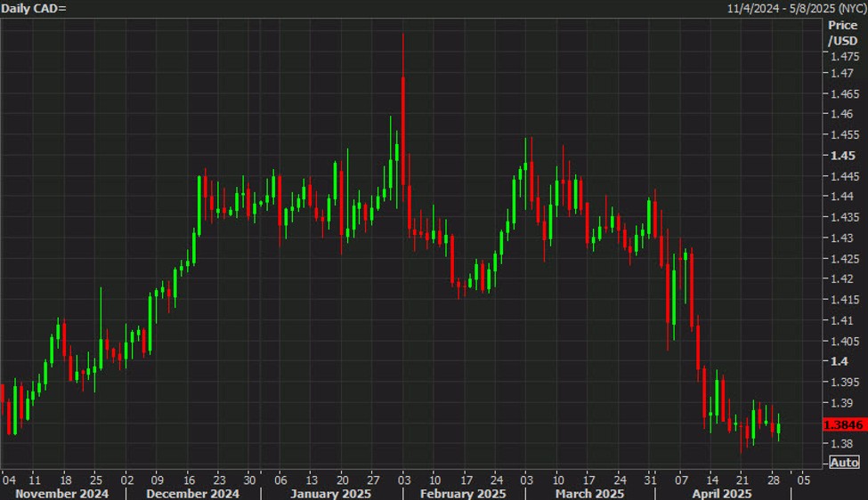Click the Price /USD axis header
The width and height of the screenshot is (868, 500).
point(842,33)
